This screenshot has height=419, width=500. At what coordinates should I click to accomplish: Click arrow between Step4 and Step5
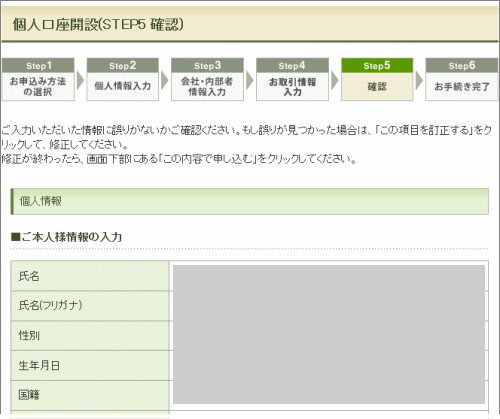[335, 80]
